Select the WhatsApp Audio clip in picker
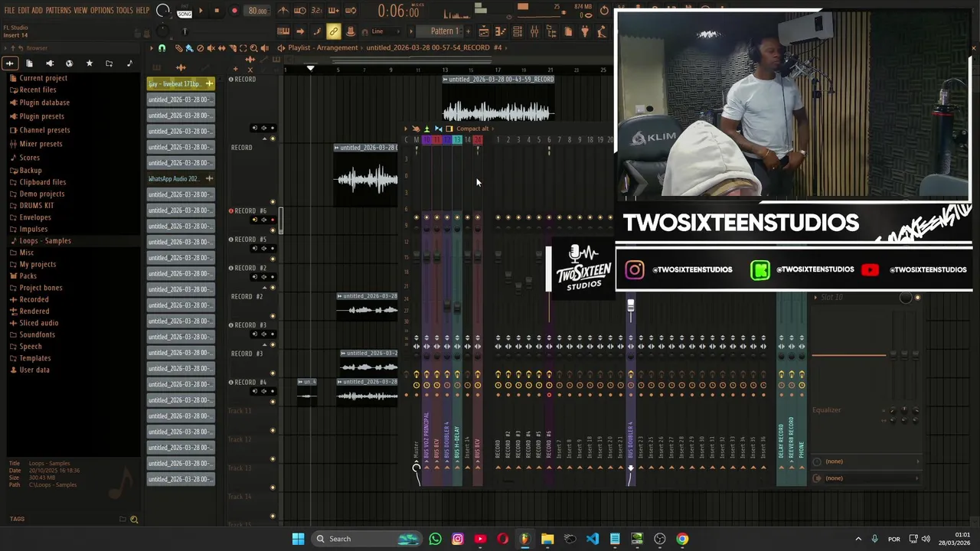The height and width of the screenshot is (551, 980). pyautogui.click(x=181, y=178)
